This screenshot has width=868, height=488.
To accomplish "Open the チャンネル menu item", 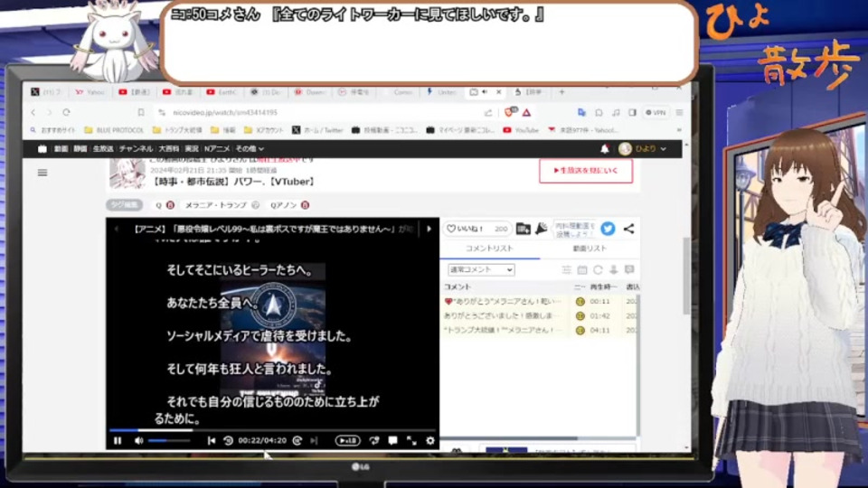I will pos(136,149).
